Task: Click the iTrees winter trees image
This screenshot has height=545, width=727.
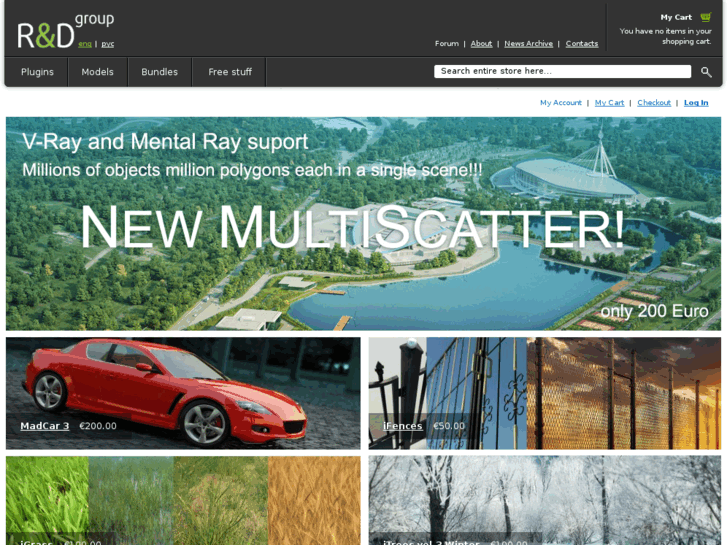Action: point(545,500)
